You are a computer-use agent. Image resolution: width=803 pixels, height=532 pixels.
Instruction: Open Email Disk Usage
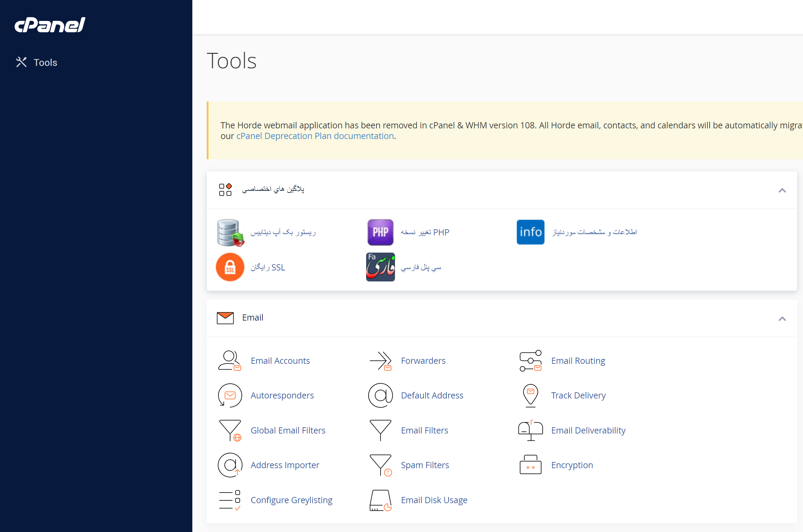point(434,500)
